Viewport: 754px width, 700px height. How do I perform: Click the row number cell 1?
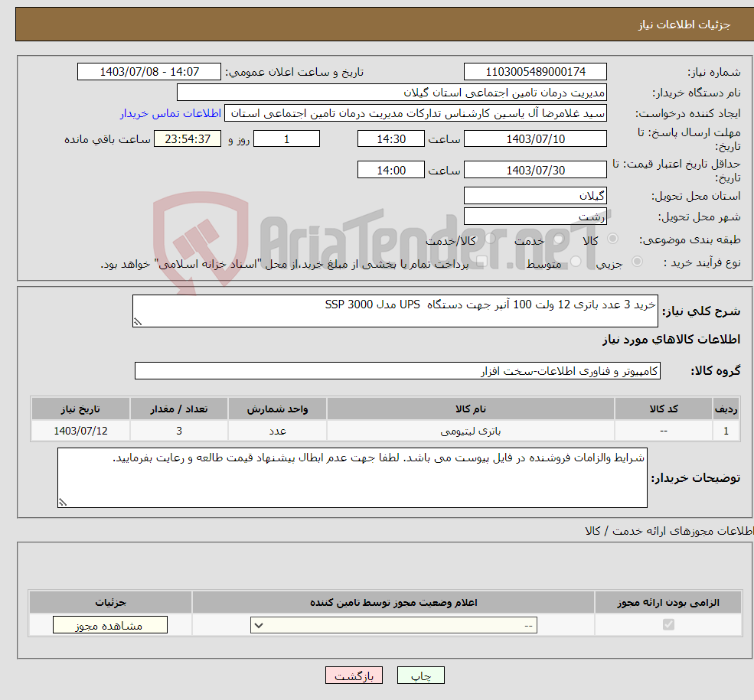726,431
